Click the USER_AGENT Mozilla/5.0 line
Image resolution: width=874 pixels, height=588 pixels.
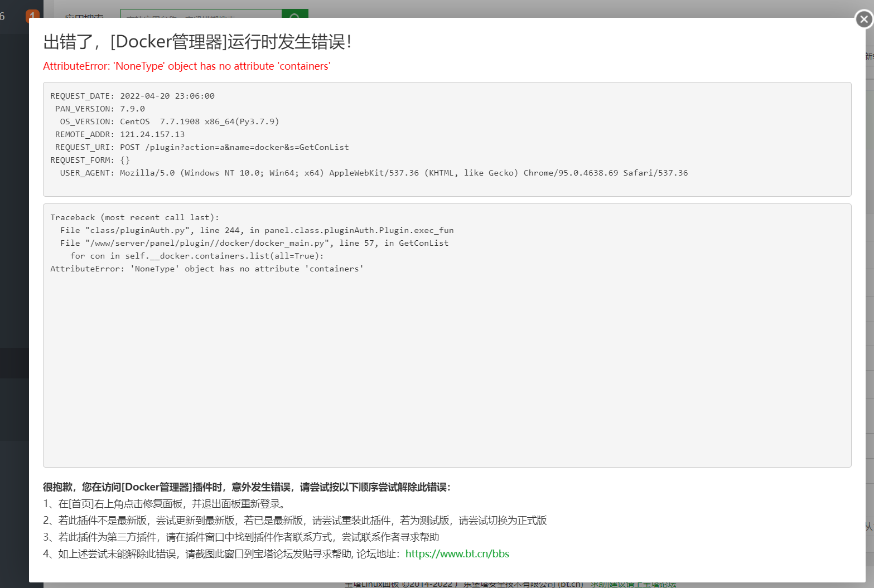(x=374, y=173)
